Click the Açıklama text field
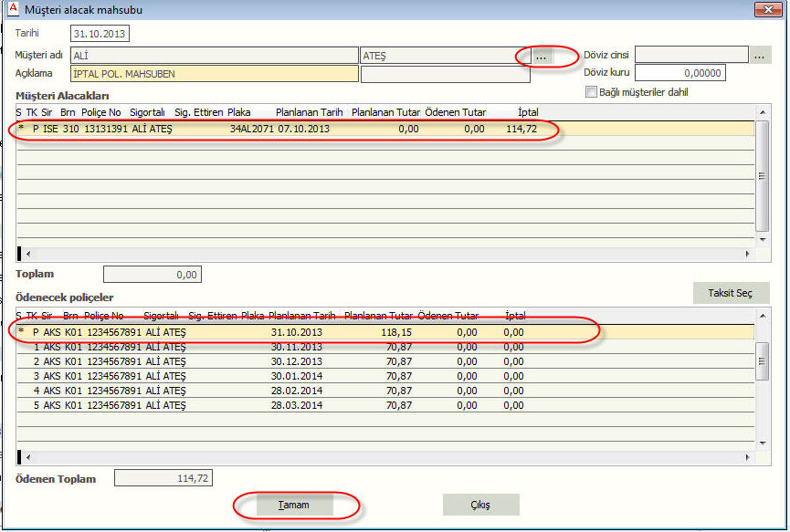The width and height of the screenshot is (790, 532). (214, 74)
